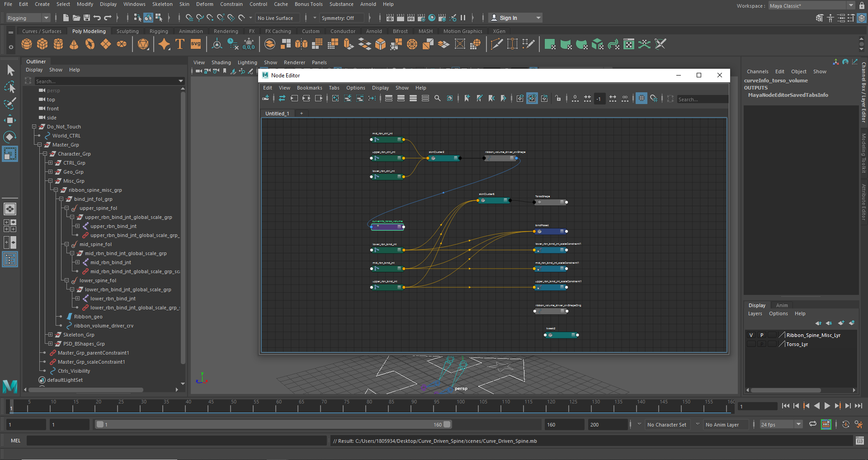This screenshot has height=460, width=868.
Task: Open the Sign In dropdown
Action: tap(516, 18)
